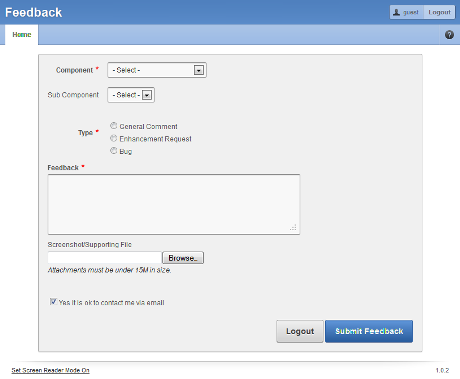460x379 pixels.
Task: Click the Set Screen Reader Mode On link
Action: point(50,370)
